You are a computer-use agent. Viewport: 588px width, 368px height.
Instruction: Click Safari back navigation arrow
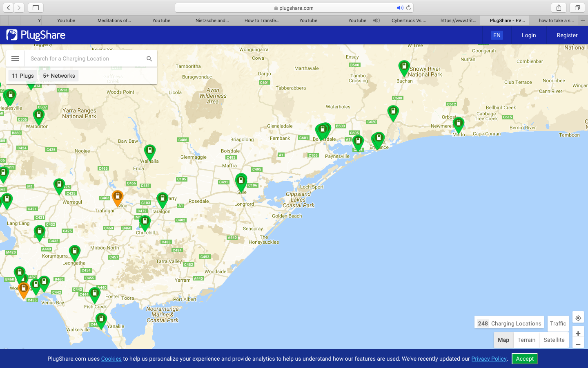point(9,8)
